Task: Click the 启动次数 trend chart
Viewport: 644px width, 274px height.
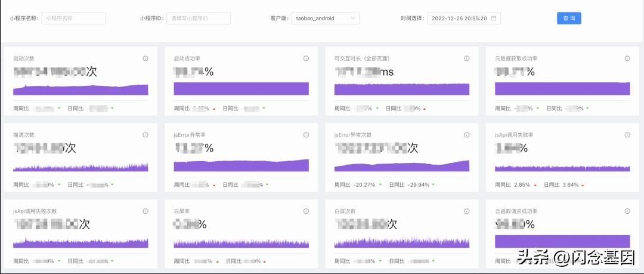Action: pos(80,90)
